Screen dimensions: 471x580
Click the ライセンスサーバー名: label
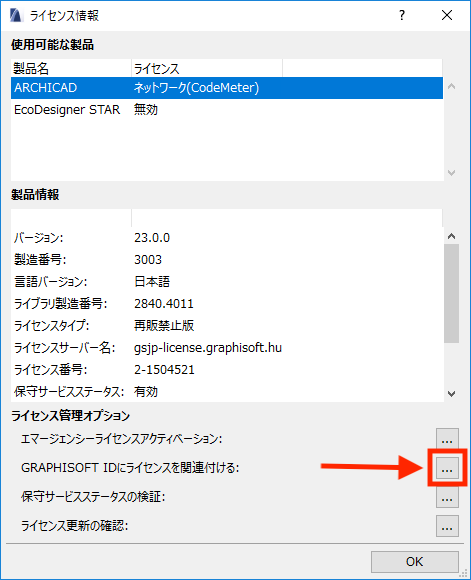point(64,348)
